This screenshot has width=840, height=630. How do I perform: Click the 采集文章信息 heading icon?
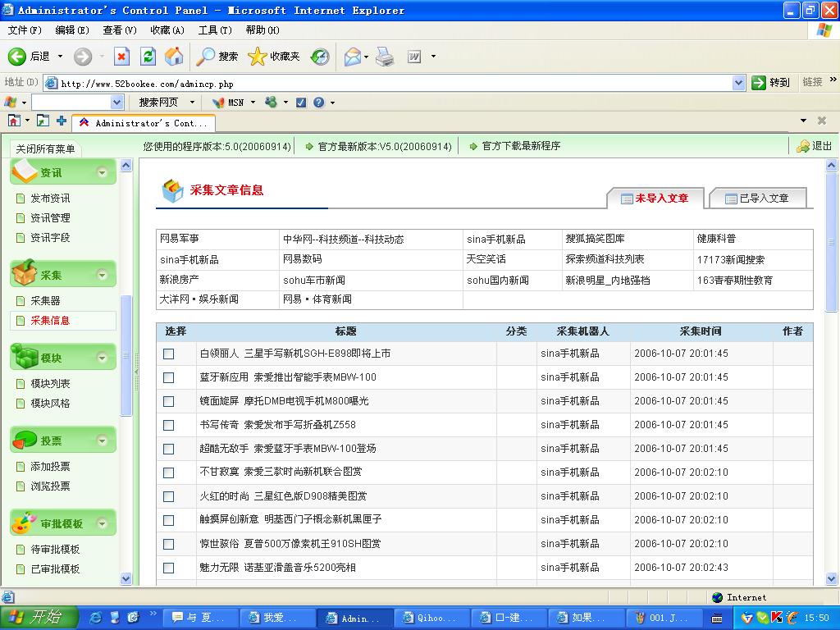coord(172,190)
